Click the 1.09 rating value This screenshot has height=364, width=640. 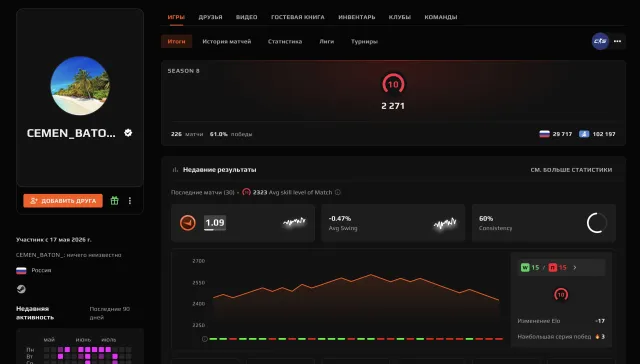coord(215,223)
